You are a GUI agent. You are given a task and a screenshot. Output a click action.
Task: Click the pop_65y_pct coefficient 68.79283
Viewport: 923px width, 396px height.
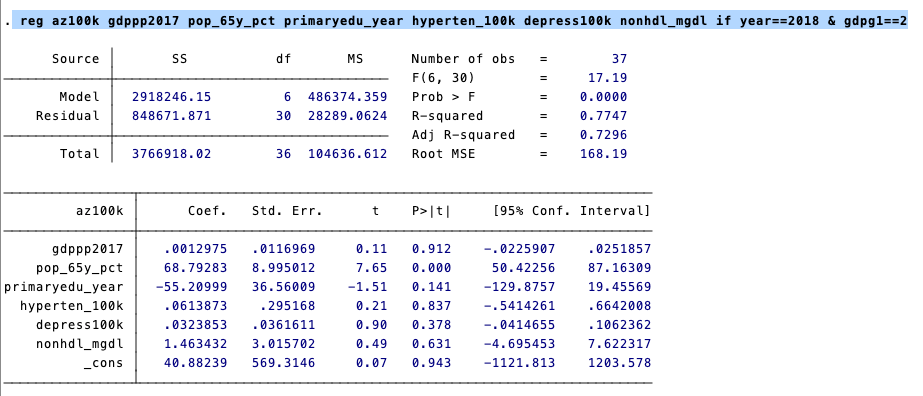[x=195, y=268]
